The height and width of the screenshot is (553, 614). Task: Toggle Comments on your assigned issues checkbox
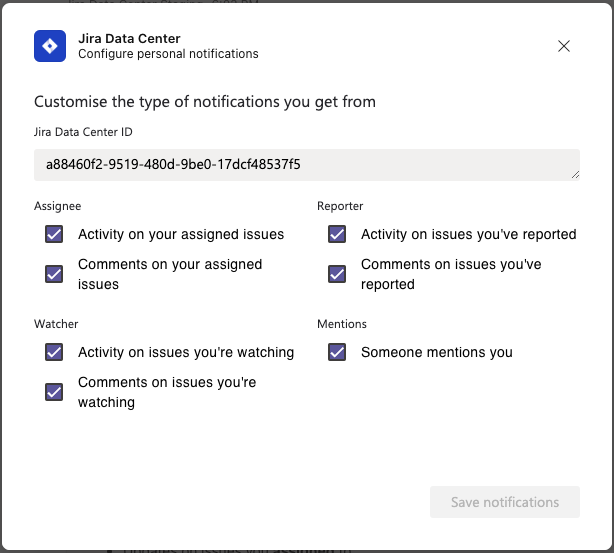coord(54,274)
